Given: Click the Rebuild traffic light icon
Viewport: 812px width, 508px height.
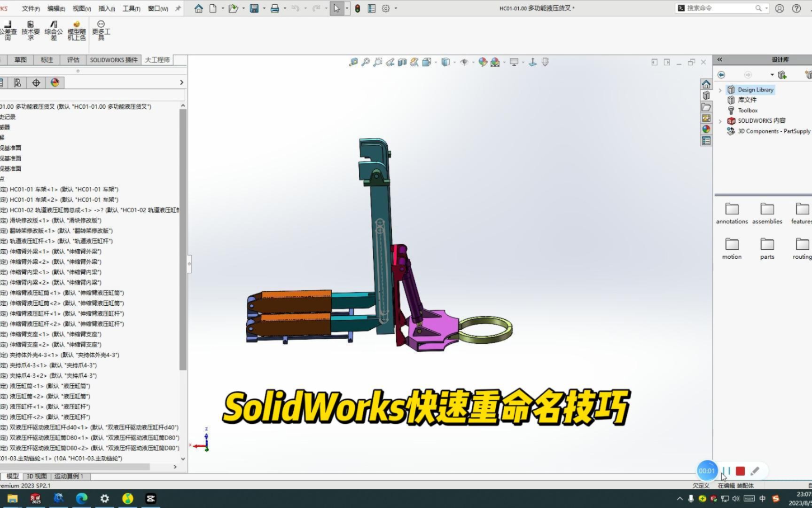Looking at the screenshot, I should [x=358, y=8].
